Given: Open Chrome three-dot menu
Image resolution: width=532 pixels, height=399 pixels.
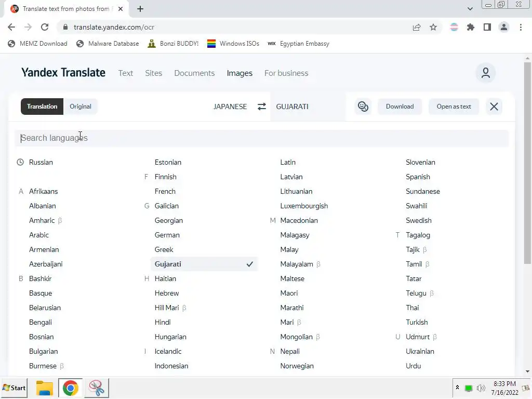Looking at the screenshot, I should (521, 27).
